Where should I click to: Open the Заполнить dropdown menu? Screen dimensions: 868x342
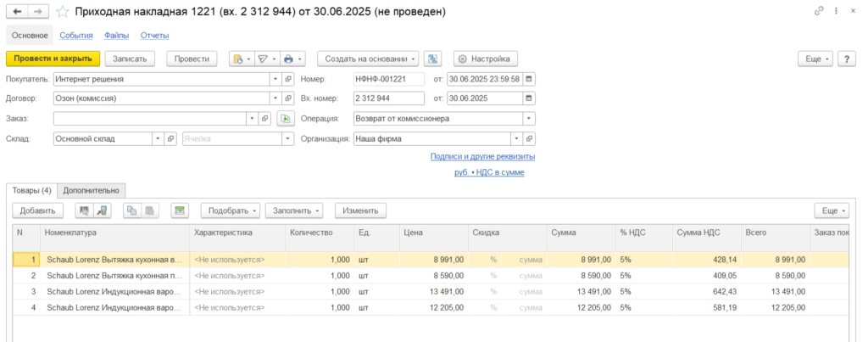pos(294,210)
